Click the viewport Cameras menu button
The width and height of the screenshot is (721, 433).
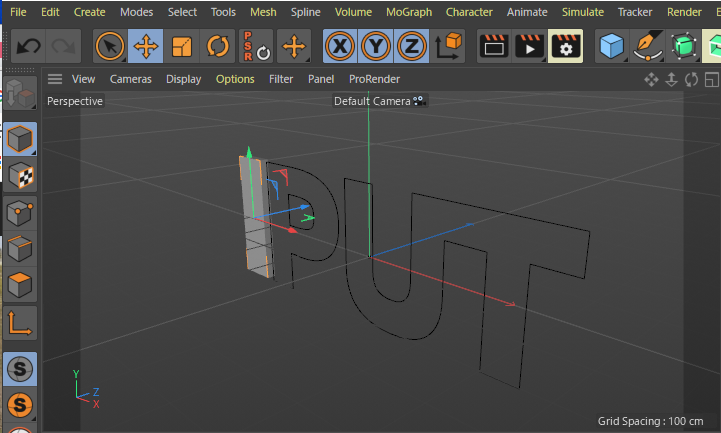coord(131,79)
